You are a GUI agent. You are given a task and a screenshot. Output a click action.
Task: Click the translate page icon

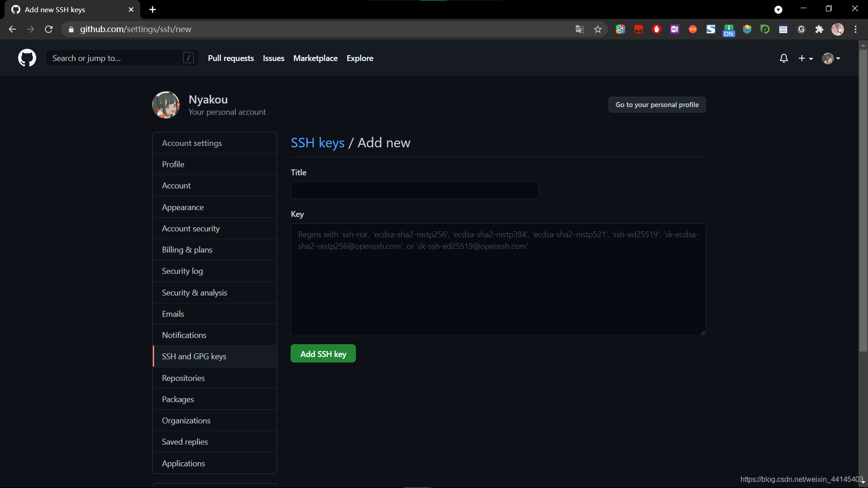pos(580,29)
